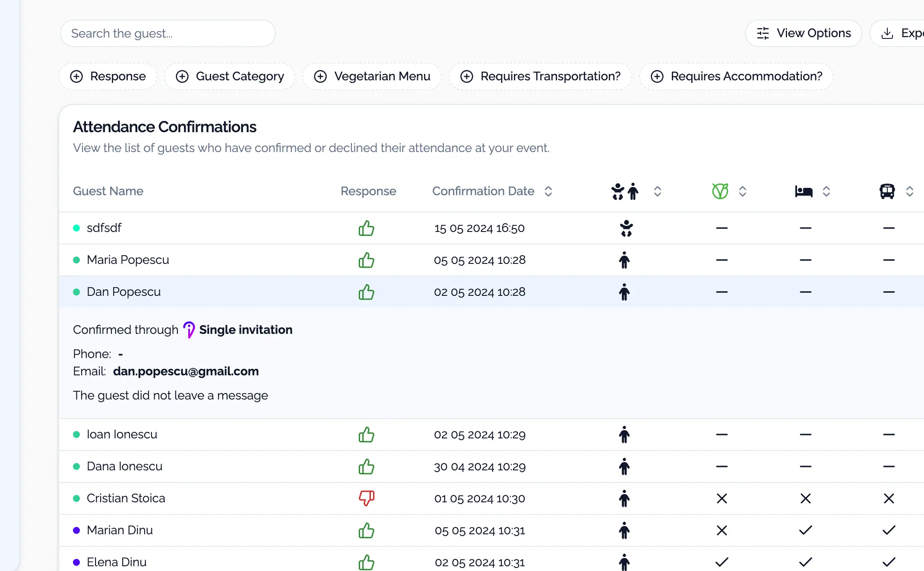924x571 pixels.
Task: Click the transportation bus column header icon
Action: tap(887, 191)
